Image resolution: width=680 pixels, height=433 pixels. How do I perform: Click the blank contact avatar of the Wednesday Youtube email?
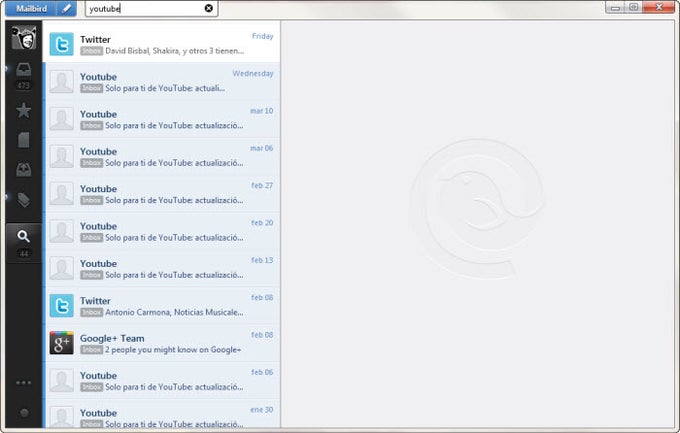click(x=62, y=82)
